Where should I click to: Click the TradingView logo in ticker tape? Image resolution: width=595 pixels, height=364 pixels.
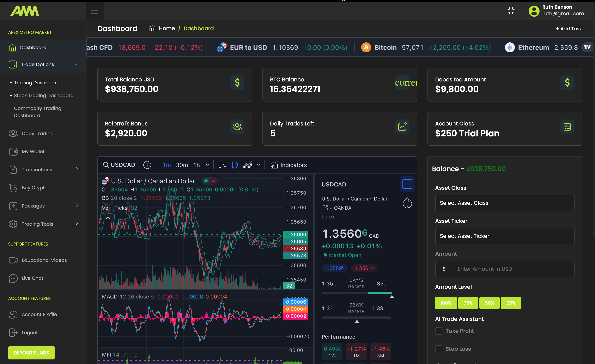coord(587,47)
